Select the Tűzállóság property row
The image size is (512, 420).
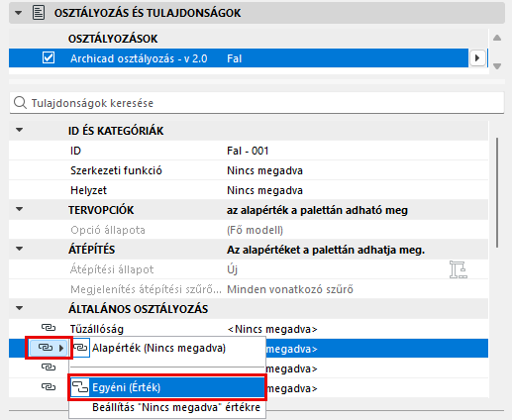pyautogui.click(x=249, y=329)
